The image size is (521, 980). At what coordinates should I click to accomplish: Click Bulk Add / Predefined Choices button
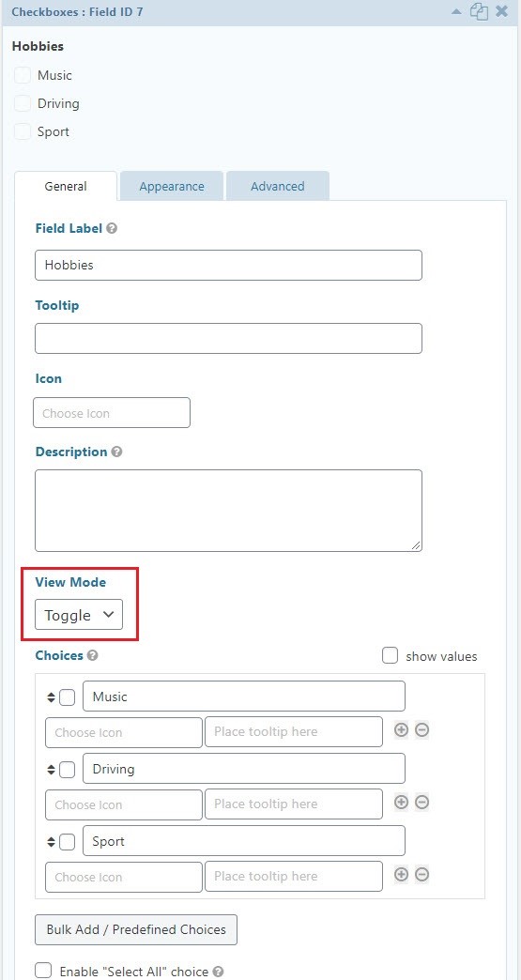(x=136, y=930)
